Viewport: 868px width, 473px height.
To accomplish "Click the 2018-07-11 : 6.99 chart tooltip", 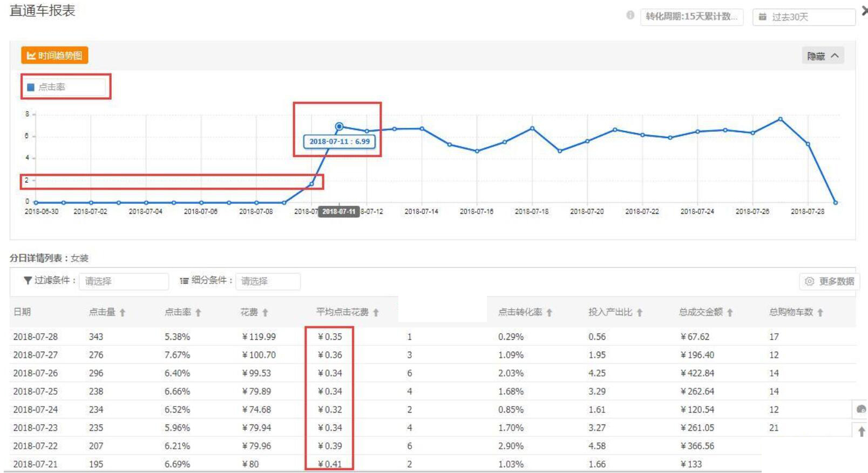I will (x=340, y=141).
